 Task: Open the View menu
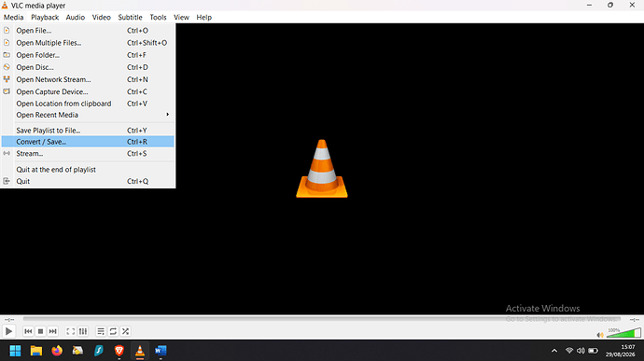(x=181, y=17)
